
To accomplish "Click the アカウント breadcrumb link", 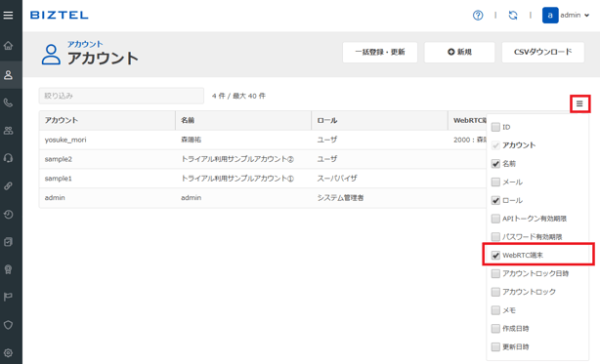I will tap(85, 44).
